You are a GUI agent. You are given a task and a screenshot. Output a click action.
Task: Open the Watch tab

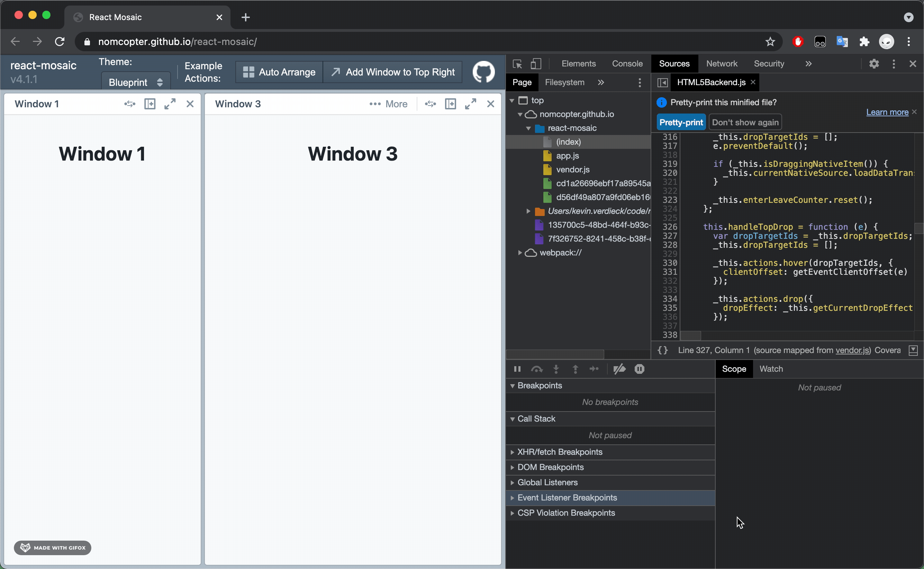pyautogui.click(x=771, y=369)
